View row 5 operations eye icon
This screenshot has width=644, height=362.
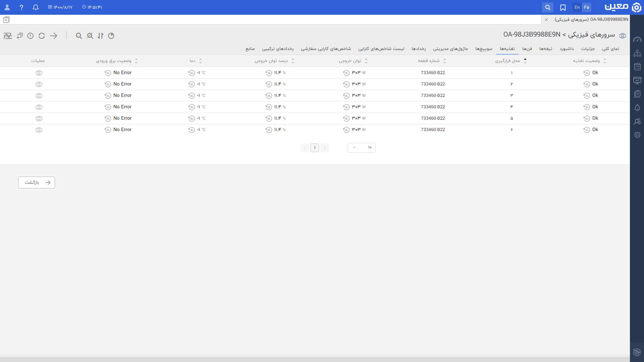[39, 118]
